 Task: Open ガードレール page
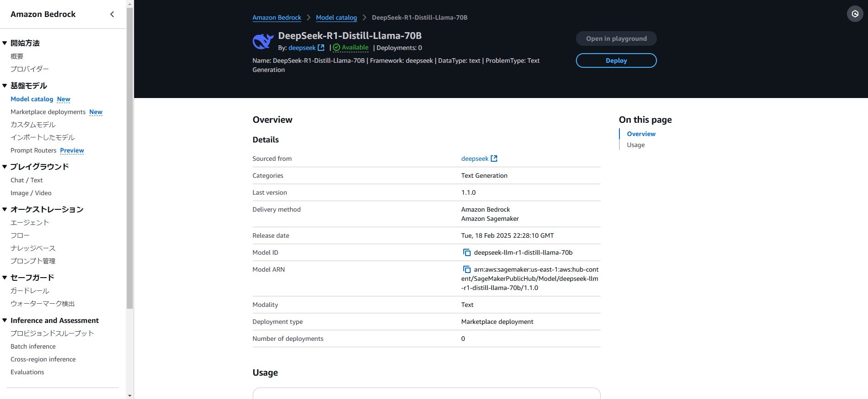click(30, 291)
